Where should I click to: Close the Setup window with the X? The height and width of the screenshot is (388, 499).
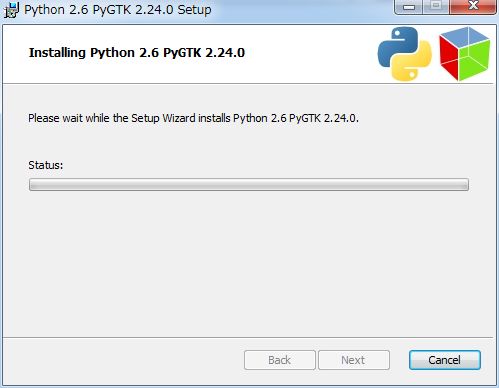(x=473, y=7)
